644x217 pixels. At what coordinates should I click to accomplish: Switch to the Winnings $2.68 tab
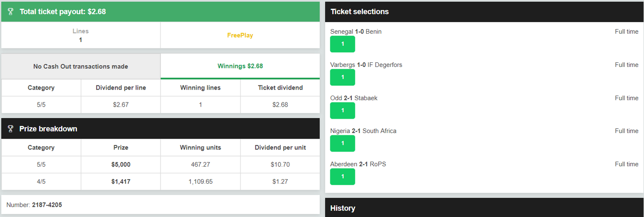(x=240, y=66)
